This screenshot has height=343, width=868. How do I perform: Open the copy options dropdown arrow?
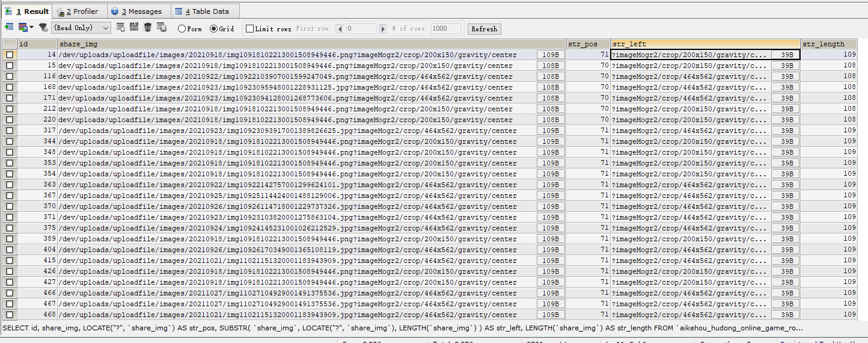tap(32, 28)
